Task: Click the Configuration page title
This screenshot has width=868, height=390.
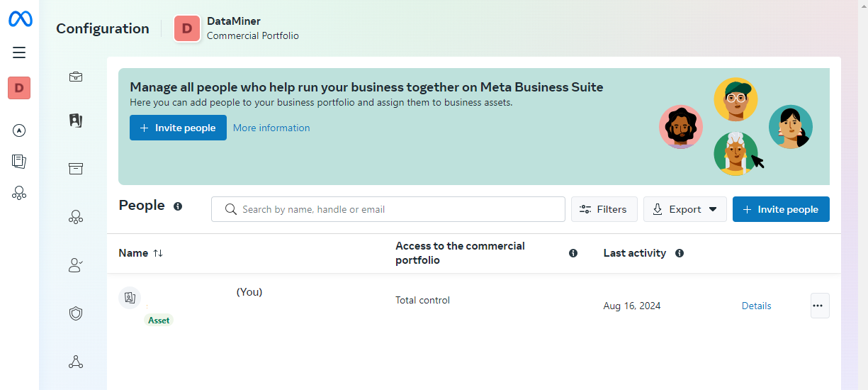Action: [103, 28]
